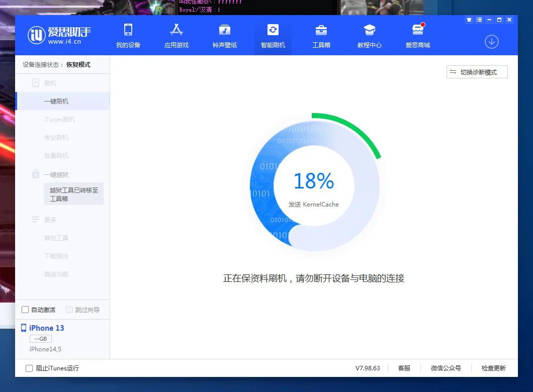Click the 切换诊断模式 button
The width and height of the screenshot is (533, 392).
(x=477, y=72)
